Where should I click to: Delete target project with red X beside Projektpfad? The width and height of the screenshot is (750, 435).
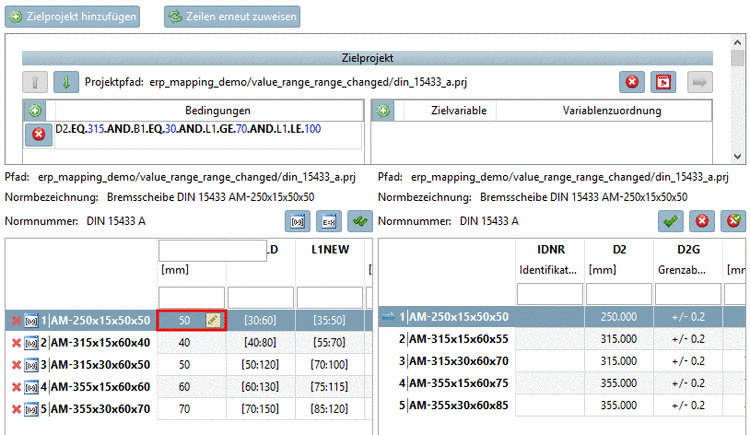pyautogui.click(x=632, y=82)
